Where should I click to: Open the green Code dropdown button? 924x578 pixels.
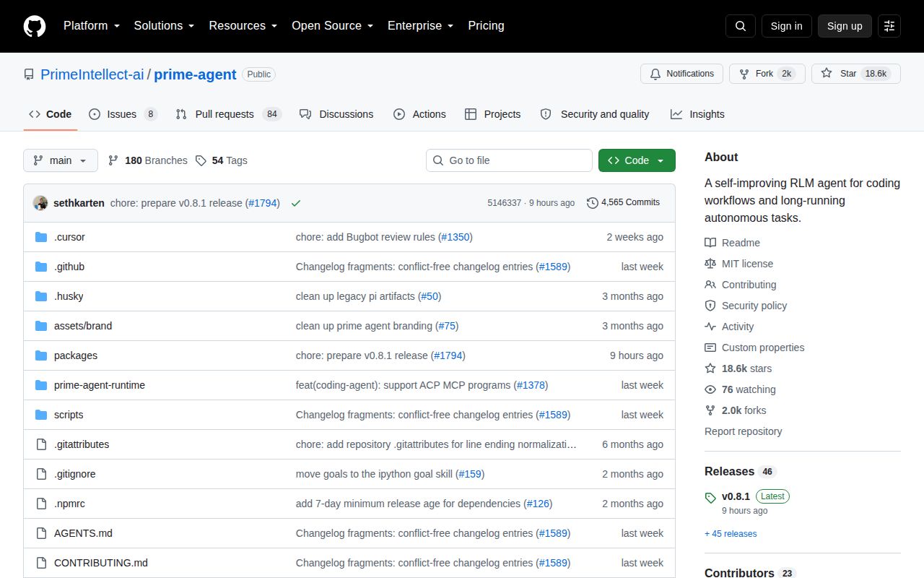coord(637,160)
